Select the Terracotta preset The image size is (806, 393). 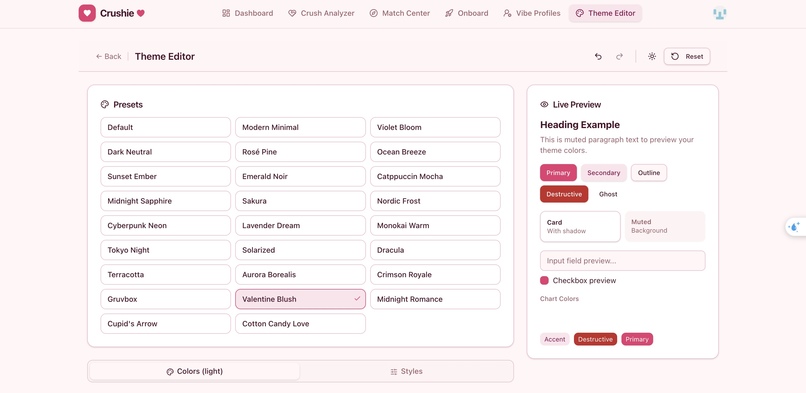pyautogui.click(x=166, y=274)
